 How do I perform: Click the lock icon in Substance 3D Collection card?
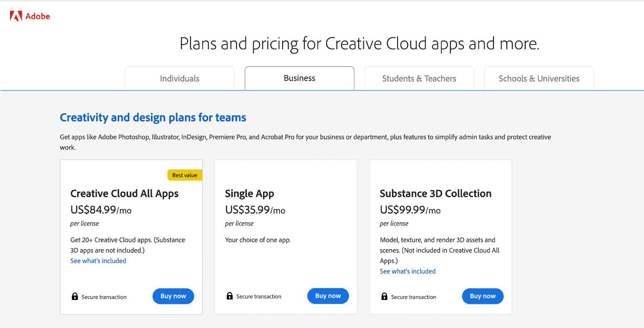tap(384, 297)
